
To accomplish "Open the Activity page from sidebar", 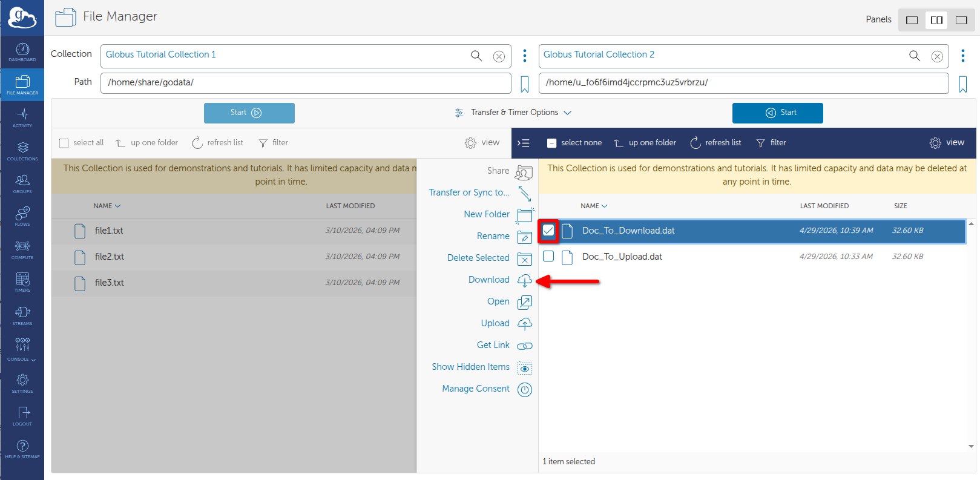I will point(22,117).
